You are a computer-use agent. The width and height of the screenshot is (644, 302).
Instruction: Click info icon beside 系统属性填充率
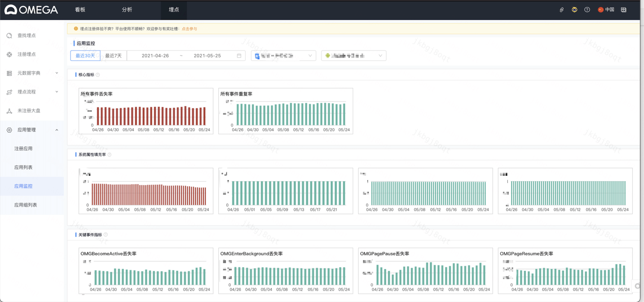point(110,155)
